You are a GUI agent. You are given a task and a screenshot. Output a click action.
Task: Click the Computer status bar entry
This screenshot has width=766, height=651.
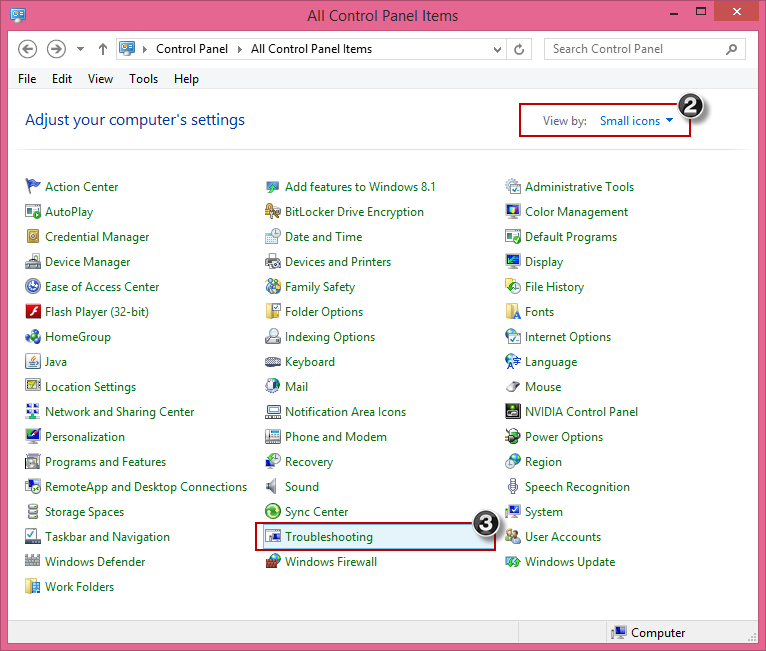[648, 632]
